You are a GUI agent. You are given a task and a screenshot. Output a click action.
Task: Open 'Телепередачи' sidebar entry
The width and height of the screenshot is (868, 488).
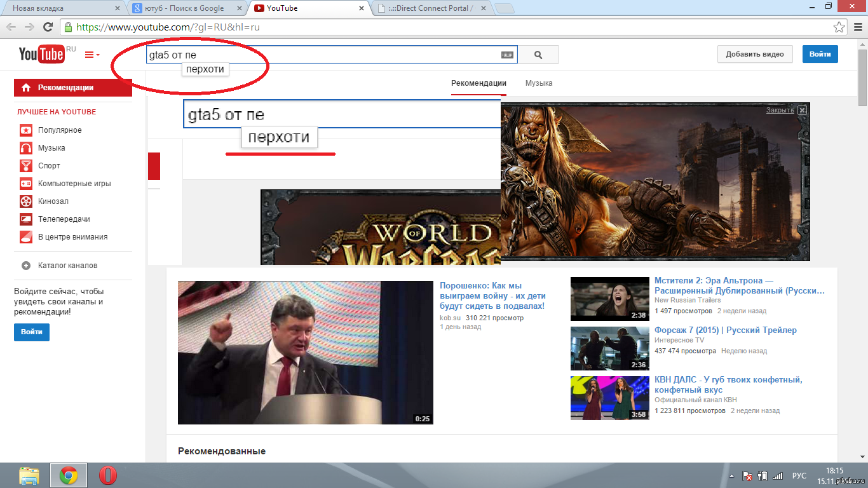[x=64, y=219]
